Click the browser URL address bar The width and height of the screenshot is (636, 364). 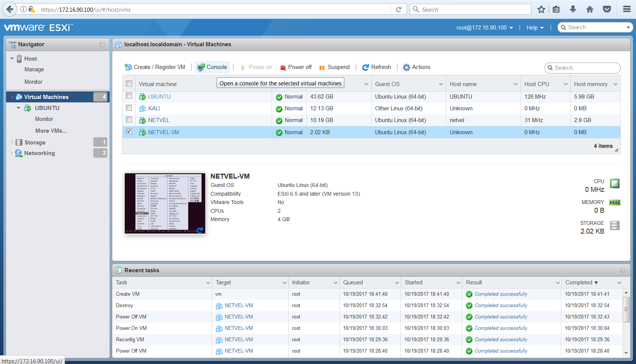[215, 9]
